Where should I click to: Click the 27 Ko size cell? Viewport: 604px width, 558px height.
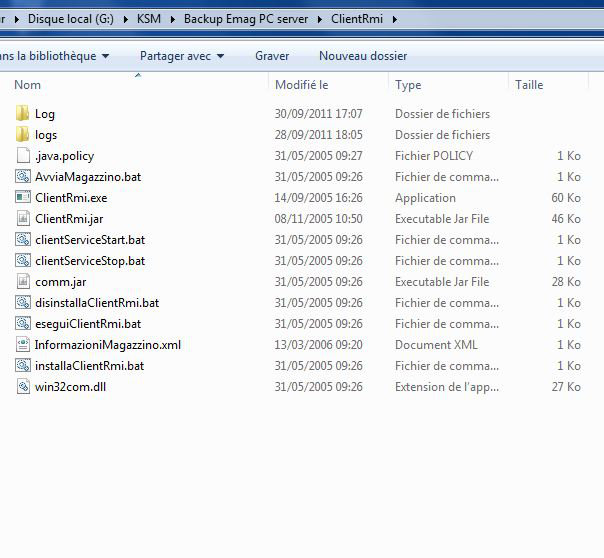(x=566, y=387)
